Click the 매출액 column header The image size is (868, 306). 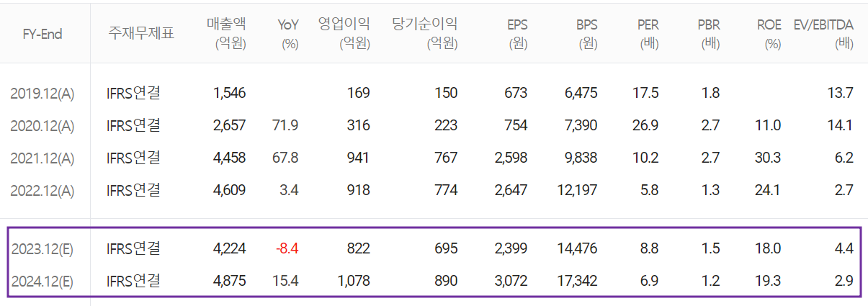[x=226, y=33]
